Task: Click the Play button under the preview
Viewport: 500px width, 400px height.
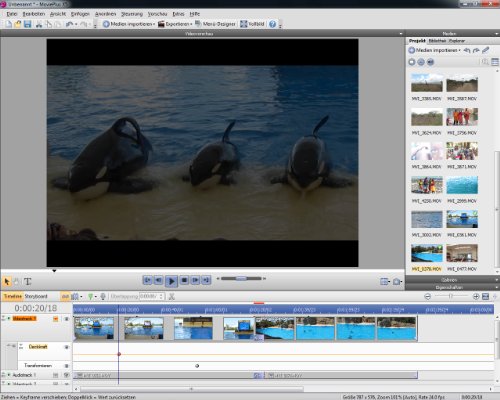Action: 171,281
